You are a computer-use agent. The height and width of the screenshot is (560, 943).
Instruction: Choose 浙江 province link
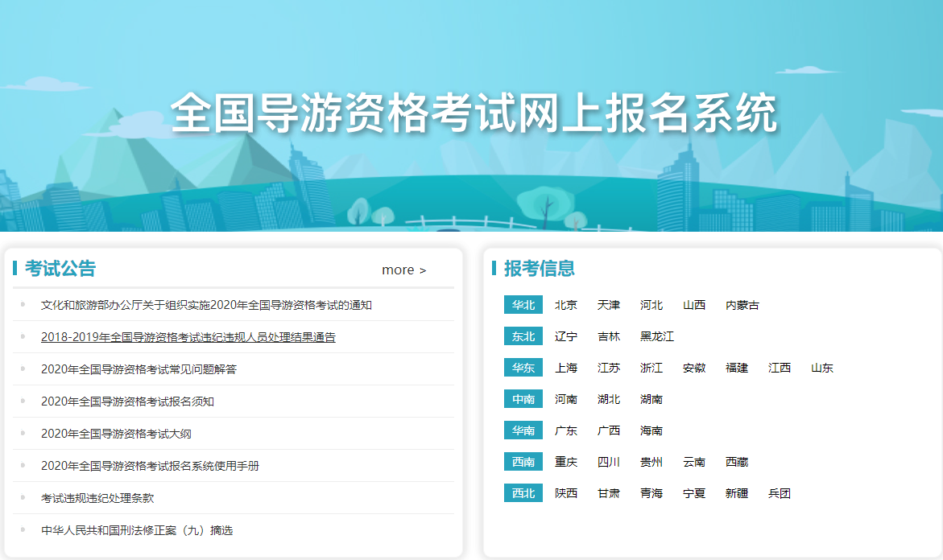pyautogui.click(x=651, y=368)
